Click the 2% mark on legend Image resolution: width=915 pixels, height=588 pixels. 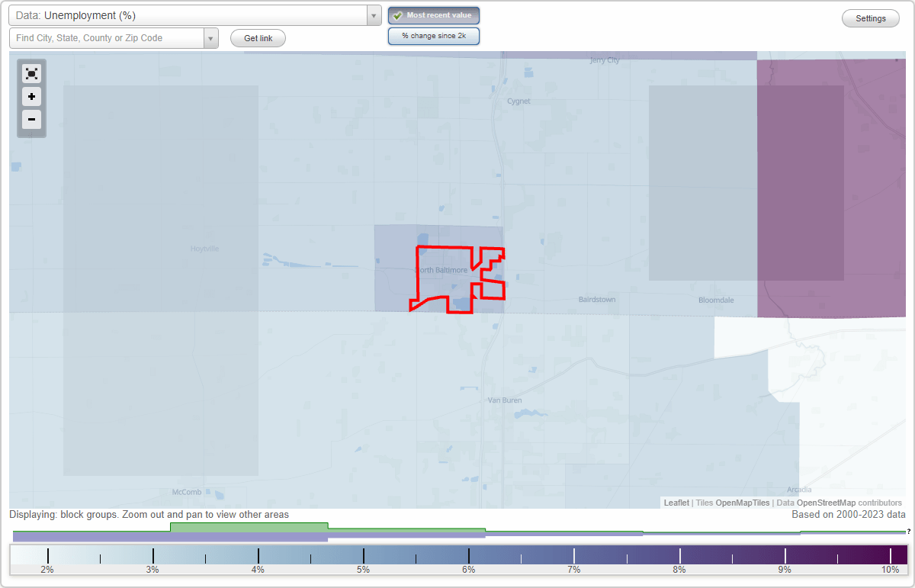pos(47,569)
